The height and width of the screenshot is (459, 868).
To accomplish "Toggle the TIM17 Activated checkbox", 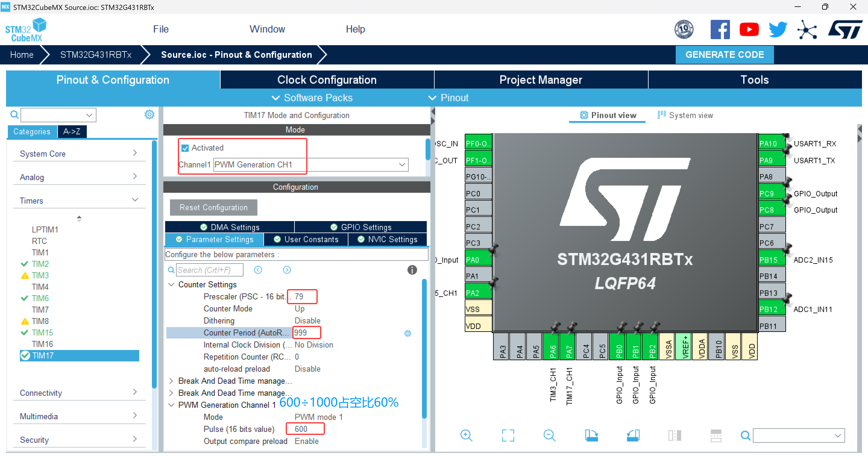I will point(185,148).
